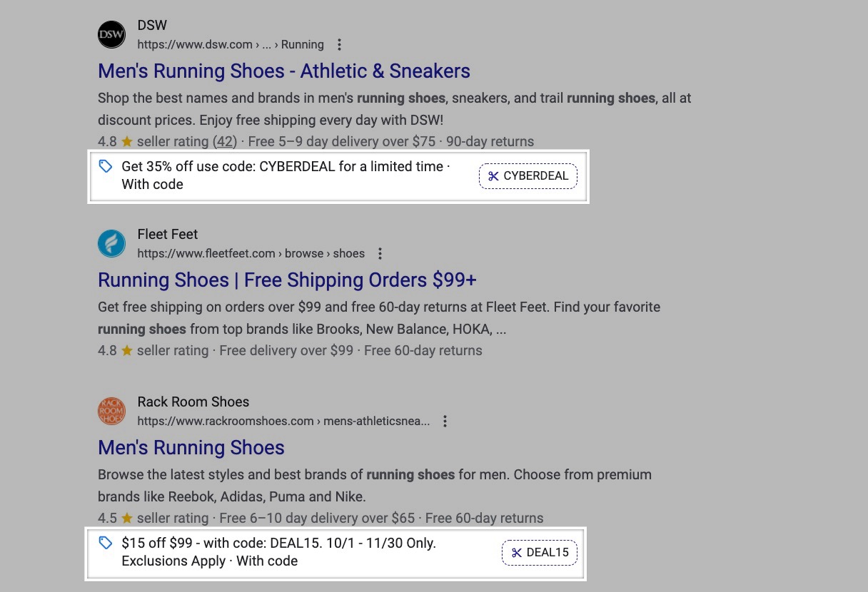Click the price tag icon beside DEAL15 offer text

(x=106, y=543)
